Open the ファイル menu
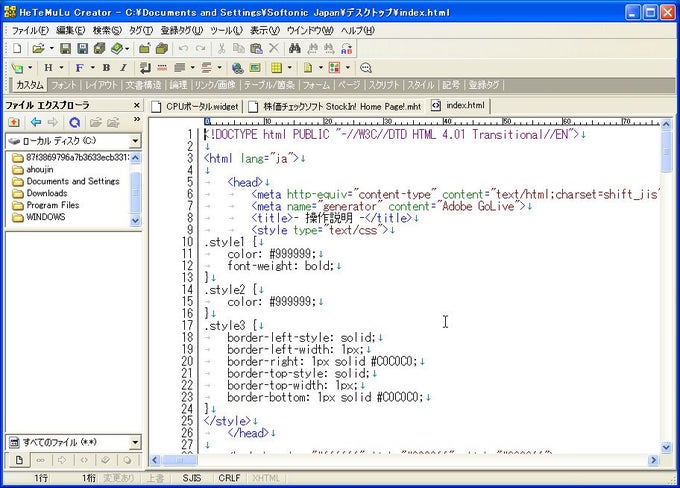Image resolution: width=680 pixels, height=488 pixels. (x=30, y=30)
